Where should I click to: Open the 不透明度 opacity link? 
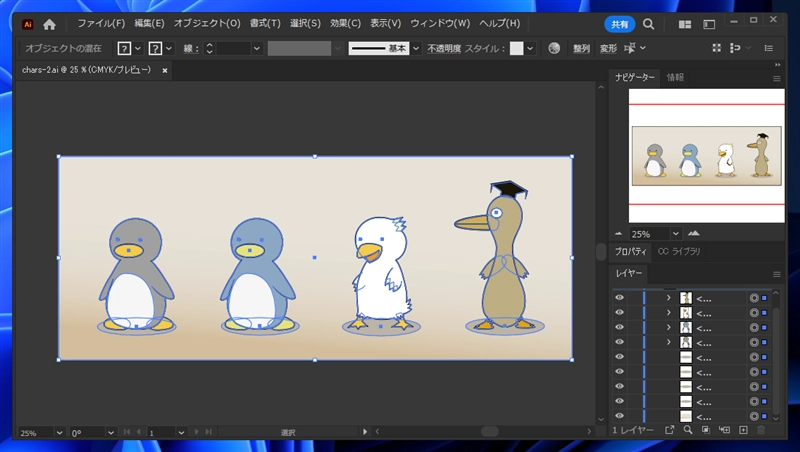pyautogui.click(x=444, y=48)
